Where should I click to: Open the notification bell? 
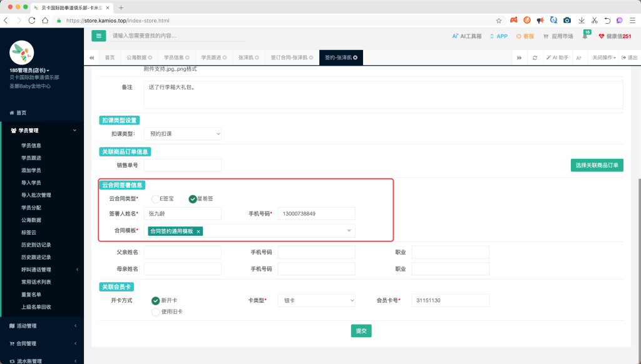[585, 36]
